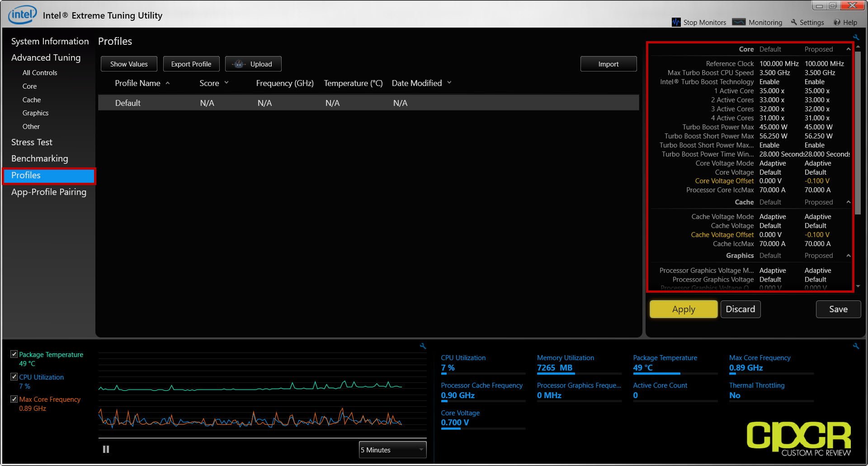This screenshot has height=466, width=868.
Task: Select Cache tuning page
Action: click(32, 100)
